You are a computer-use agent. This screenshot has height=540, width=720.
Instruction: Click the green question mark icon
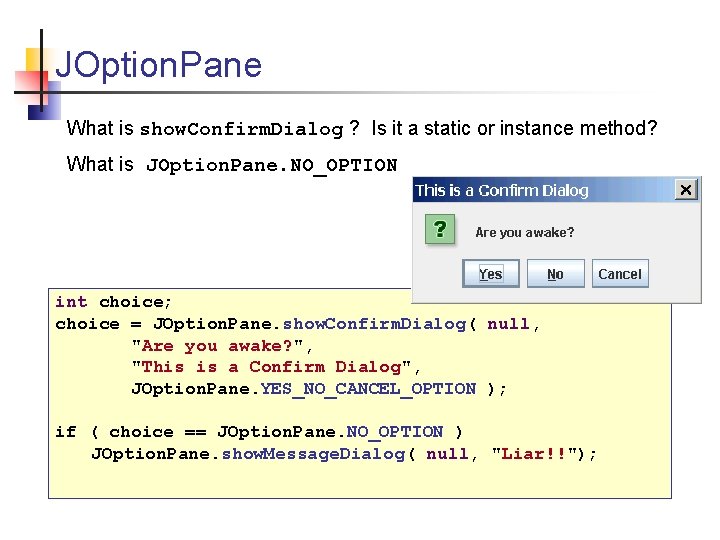click(x=440, y=229)
